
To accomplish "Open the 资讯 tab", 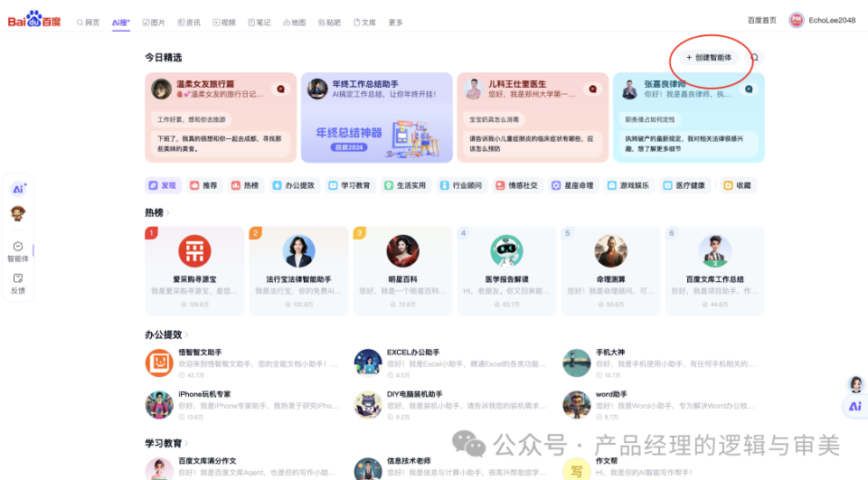I will (x=189, y=23).
